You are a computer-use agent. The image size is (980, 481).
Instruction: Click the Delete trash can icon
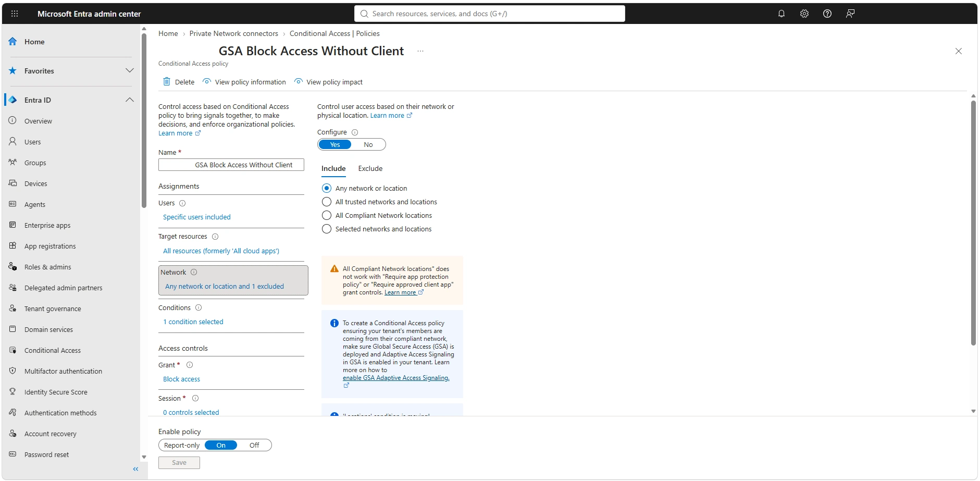[x=167, y=82]
